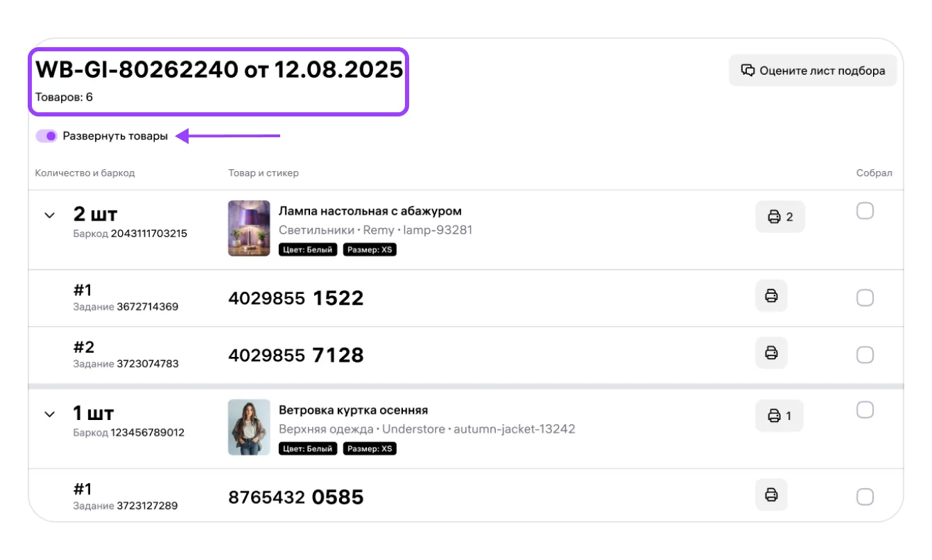The height and width of the screenshot is (560, 932).
Task: Collapse the 1 шт jacket group
Action: click(49, 414)
